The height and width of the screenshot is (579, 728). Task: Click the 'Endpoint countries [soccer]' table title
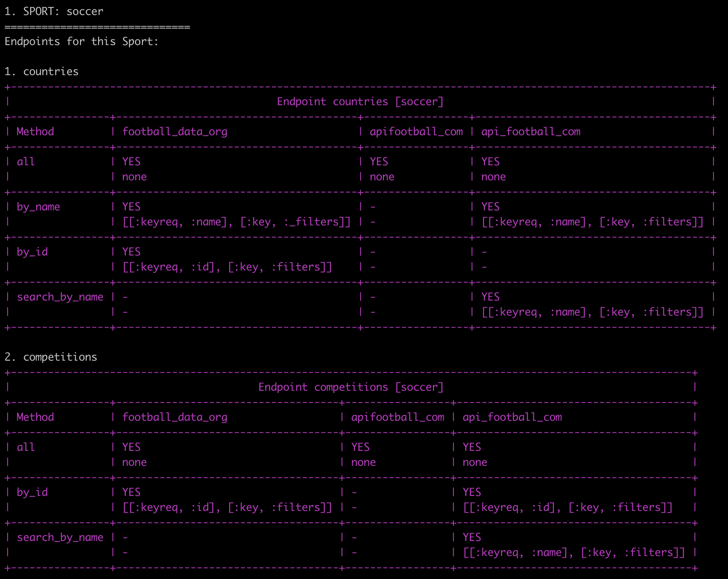point(360,102)
